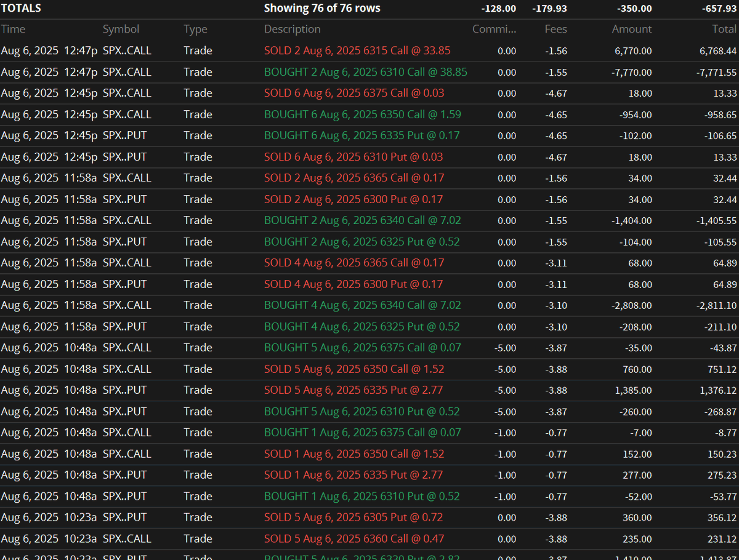
Task: Sort by the Total column header
Action: click(x=725, y=29)
